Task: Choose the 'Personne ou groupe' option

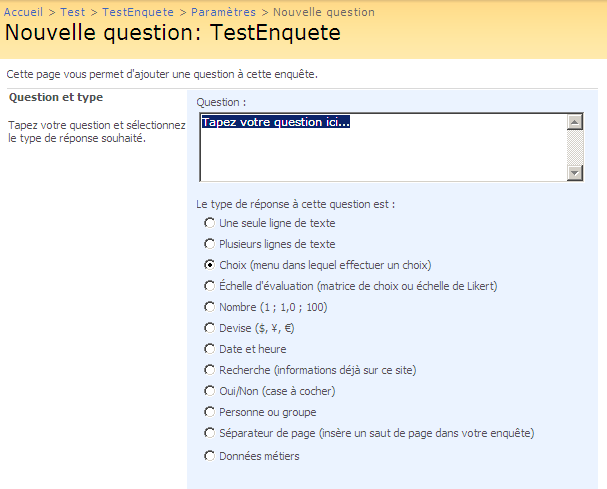Action: tap(210, 412)
